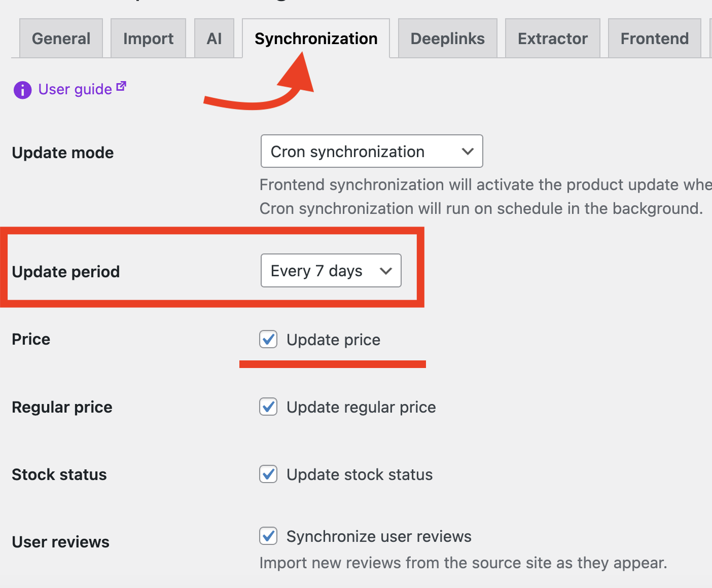712x588 pixels.
Task: Open the Import tab
Action: click(148, 39)
